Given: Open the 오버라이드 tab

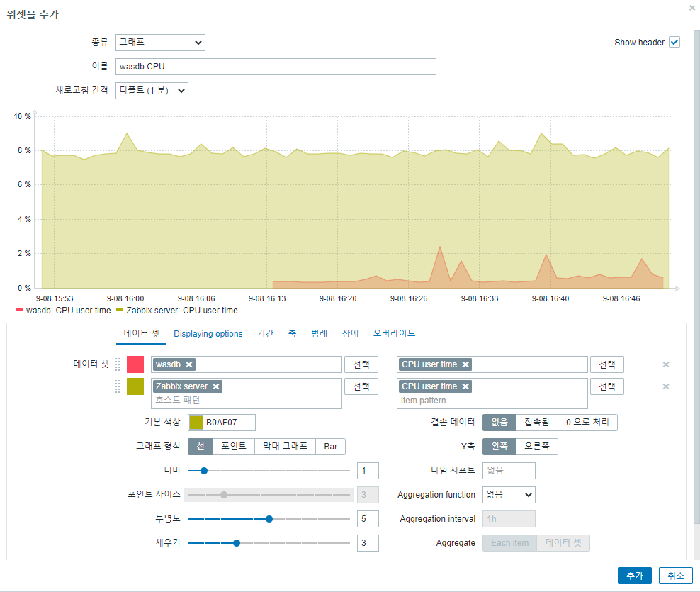Looking at the screenshot, I should (394, 334).
